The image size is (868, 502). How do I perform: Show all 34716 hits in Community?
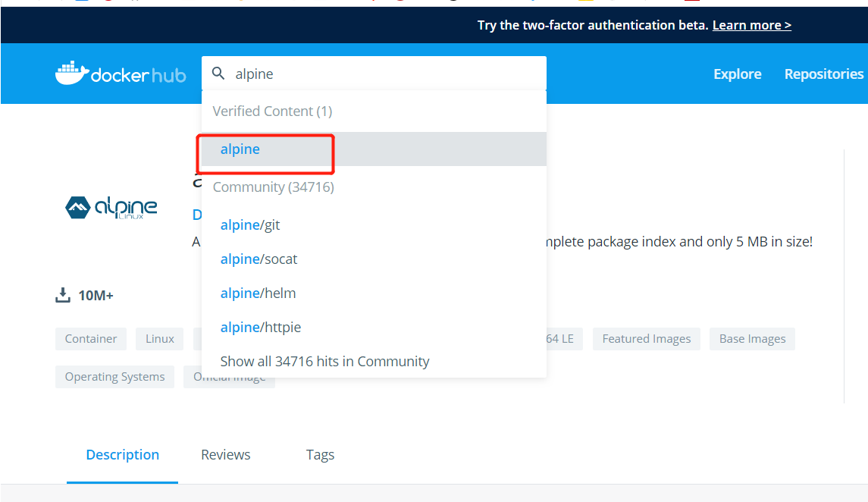(x=324, y=362)
